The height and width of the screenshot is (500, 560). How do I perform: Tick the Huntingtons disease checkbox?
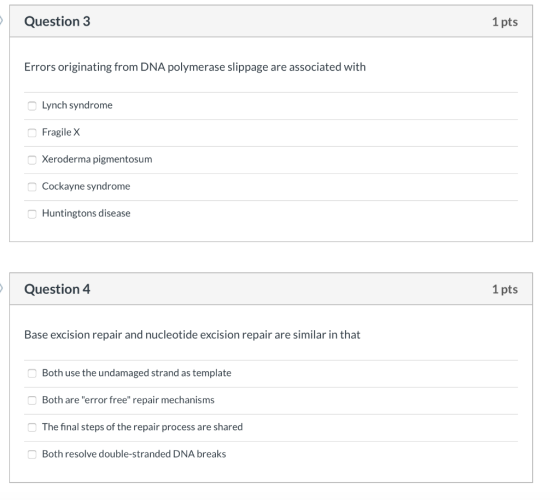coord(32,214)
